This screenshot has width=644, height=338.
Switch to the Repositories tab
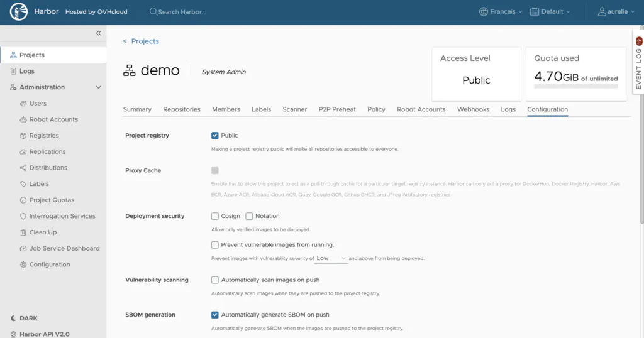pos(182,109)
